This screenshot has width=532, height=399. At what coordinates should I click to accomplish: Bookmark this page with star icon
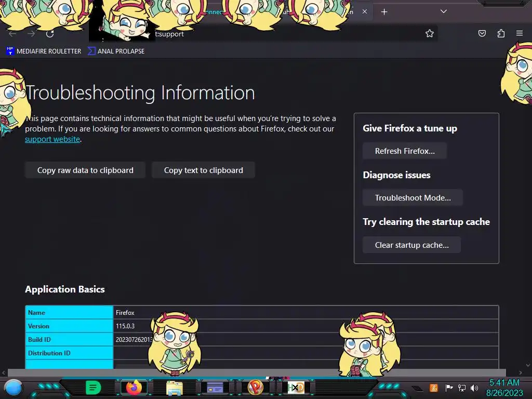[430, 33]
